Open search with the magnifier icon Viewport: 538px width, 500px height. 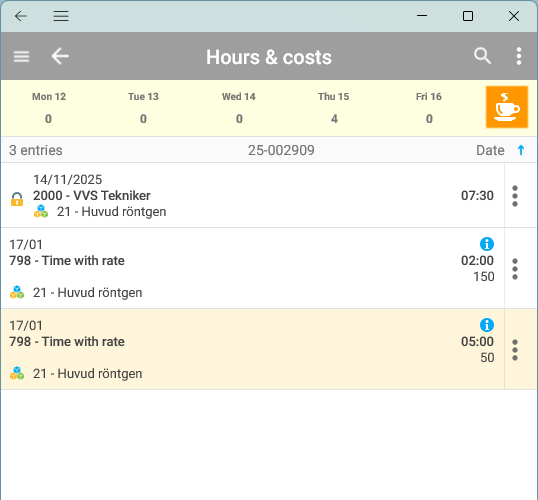click(482, 56)
